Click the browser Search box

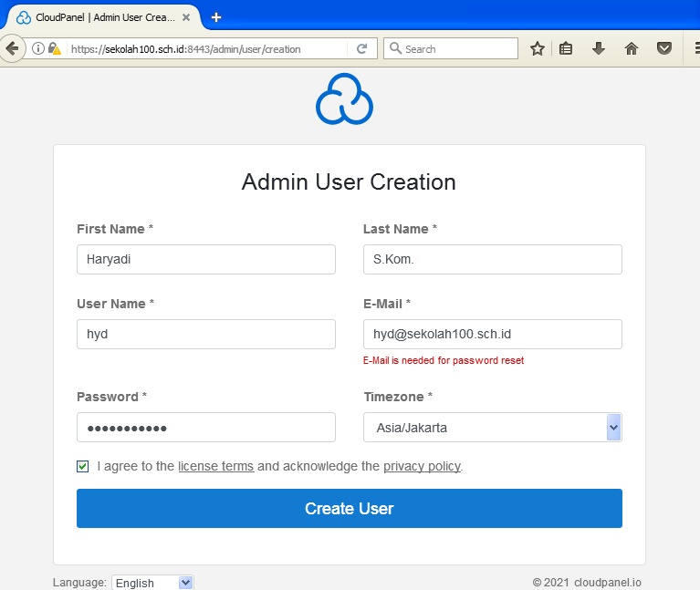pos(456,48)
